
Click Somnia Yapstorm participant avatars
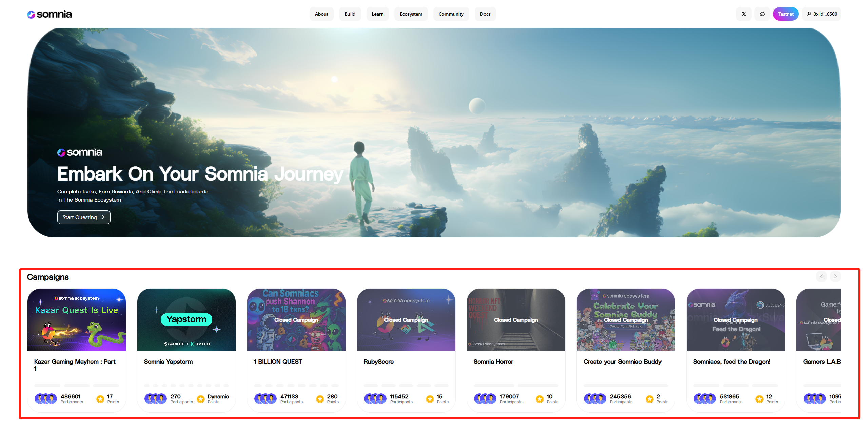[156, 399]
